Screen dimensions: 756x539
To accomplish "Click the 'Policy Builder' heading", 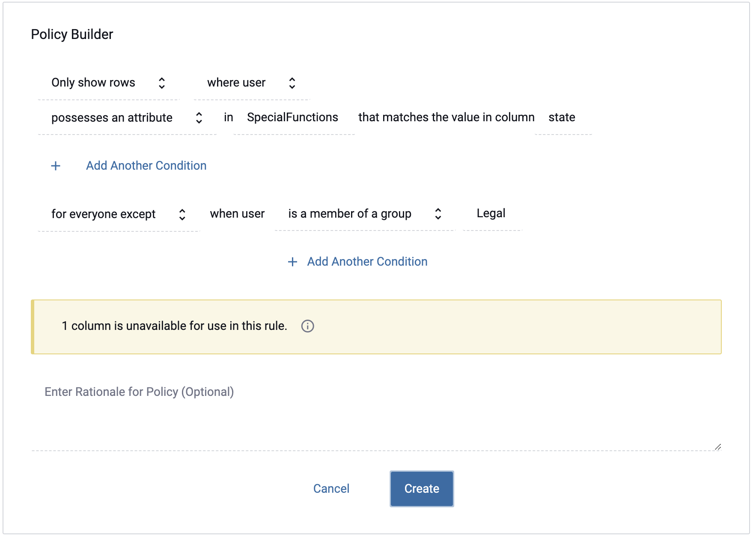I will pos(72,34).
